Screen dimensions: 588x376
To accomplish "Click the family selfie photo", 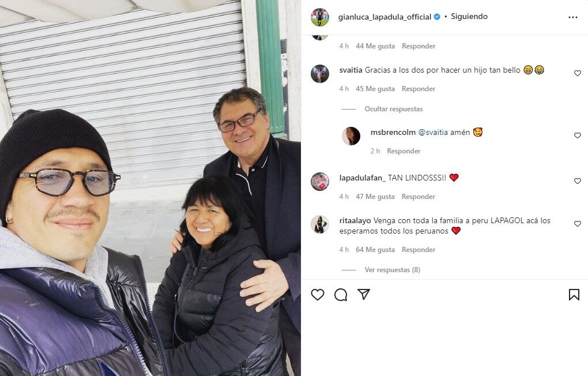I will (x=150, y=188).
